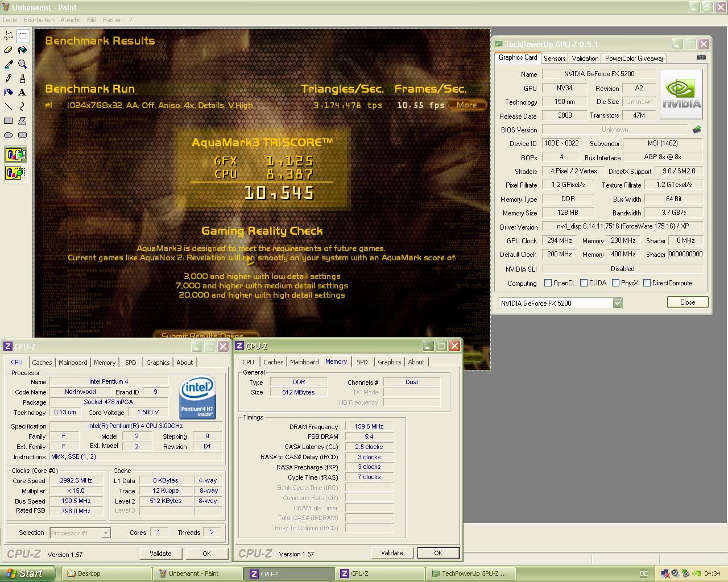Switch to Caches tab in left CPU-Z
The width and height of the screenshot is (728, 582).
(42, 363)
